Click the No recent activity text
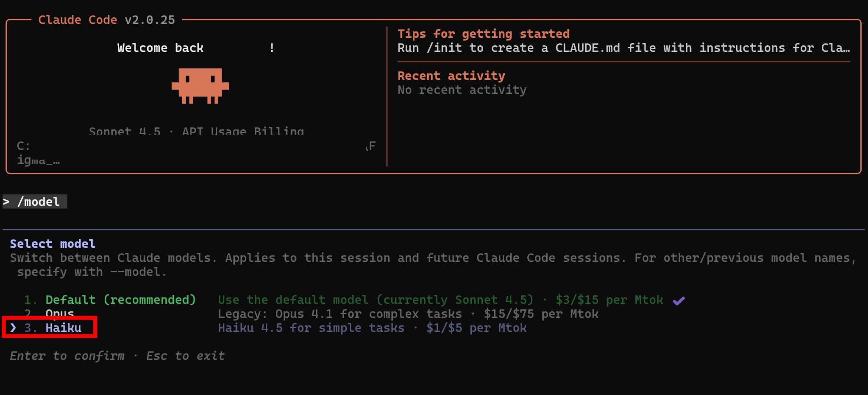This screenshot has width=868, height=395. click(x=462, y=90)
